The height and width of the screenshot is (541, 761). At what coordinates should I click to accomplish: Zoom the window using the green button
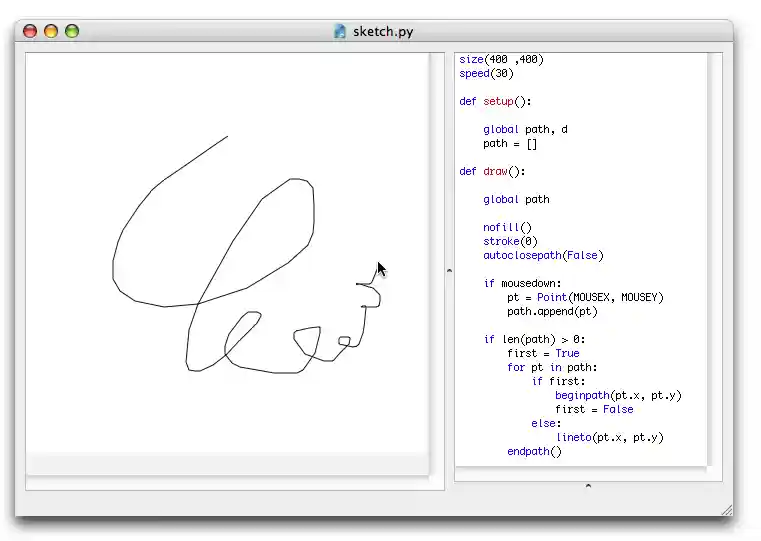coord(72,31)
